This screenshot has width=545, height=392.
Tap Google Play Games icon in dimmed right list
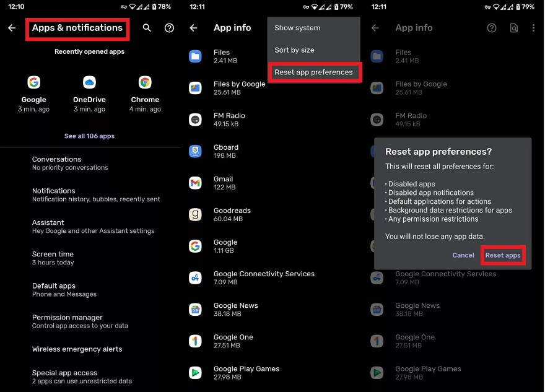377,373
